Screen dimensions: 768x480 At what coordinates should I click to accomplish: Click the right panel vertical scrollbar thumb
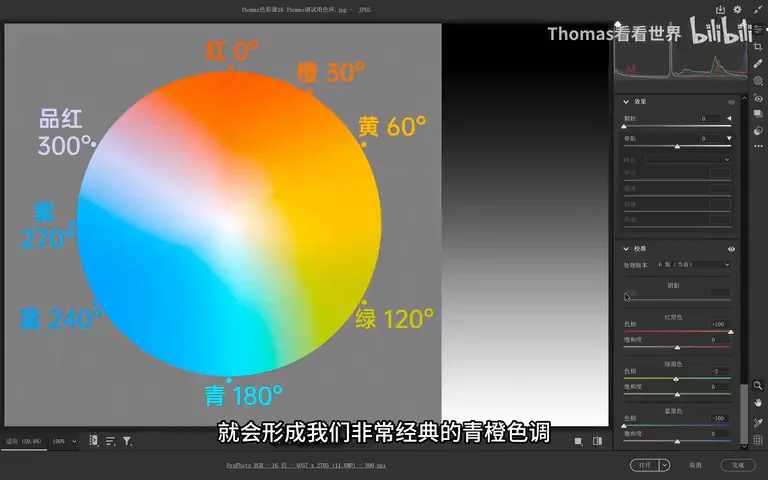click(x=744, y=413)
